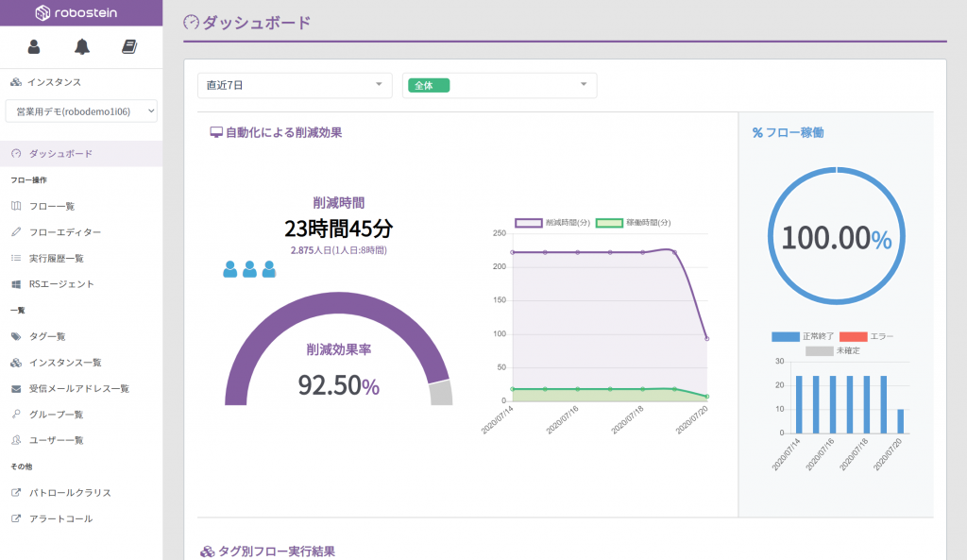Click the 削減効果率 label

[339, 349]
